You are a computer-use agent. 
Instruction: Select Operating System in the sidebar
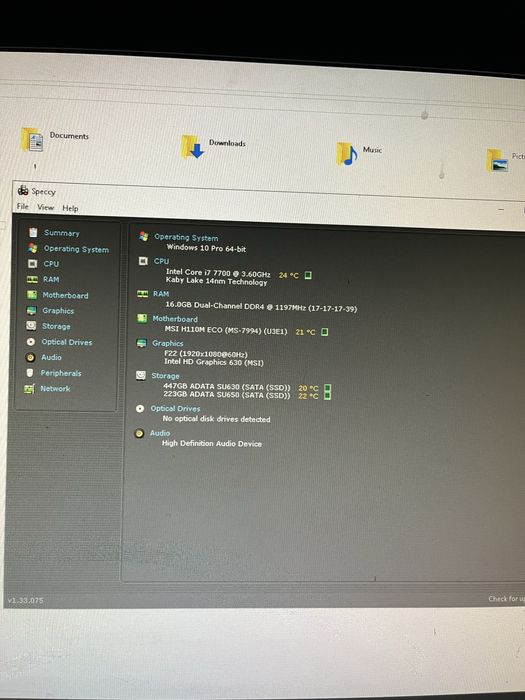(x=76, y=249)
